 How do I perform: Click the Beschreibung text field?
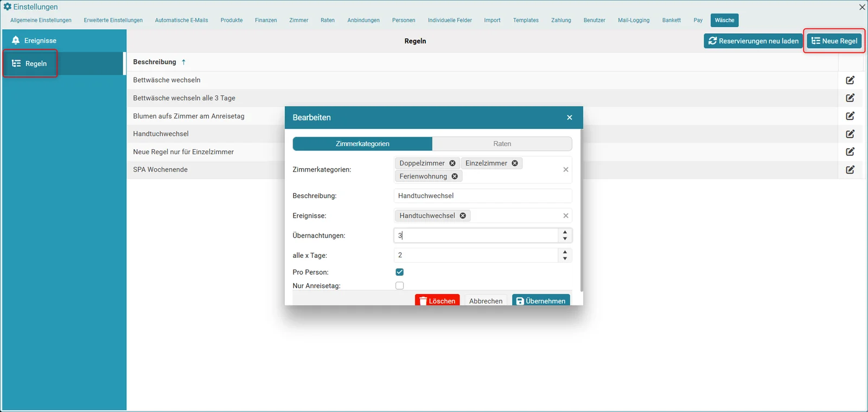tap(483, 196)
